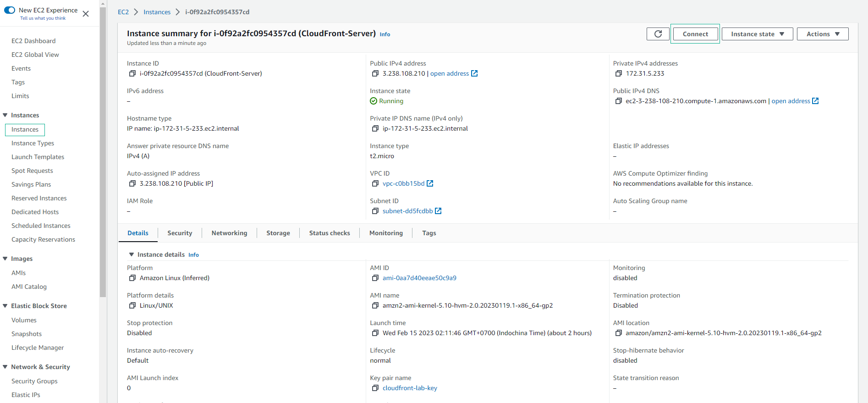This screenshot has height=403, width=868.
Task: Select Instances item in sidebar list
Action: 25,130
